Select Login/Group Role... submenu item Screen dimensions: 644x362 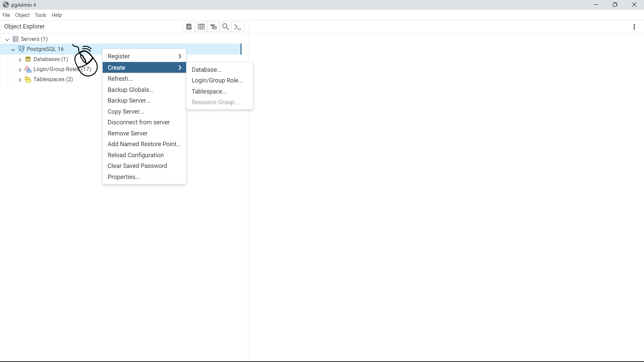coord(220,80)
